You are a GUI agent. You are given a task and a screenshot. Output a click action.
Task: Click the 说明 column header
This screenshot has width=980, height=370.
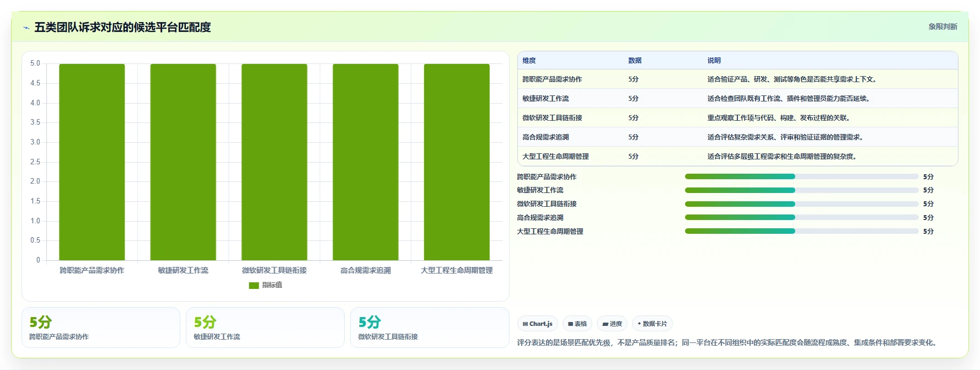(x=714, y=61)
